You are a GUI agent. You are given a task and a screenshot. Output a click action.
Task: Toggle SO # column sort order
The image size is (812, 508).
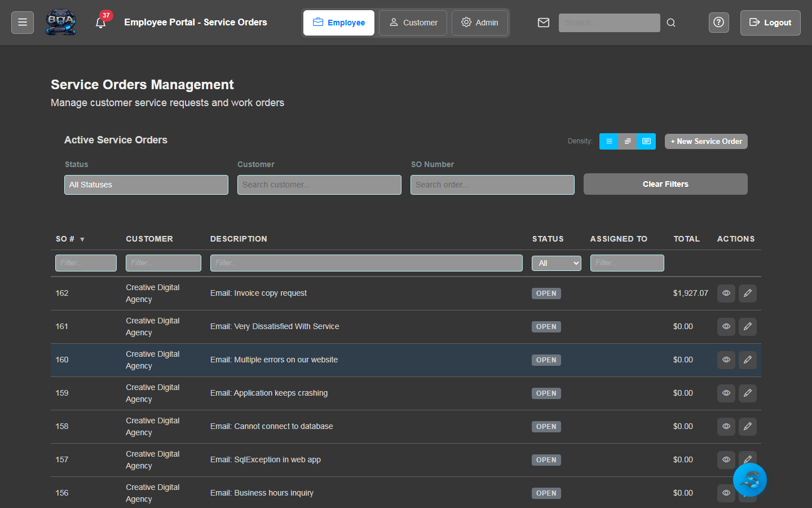(x=70, y=239)
